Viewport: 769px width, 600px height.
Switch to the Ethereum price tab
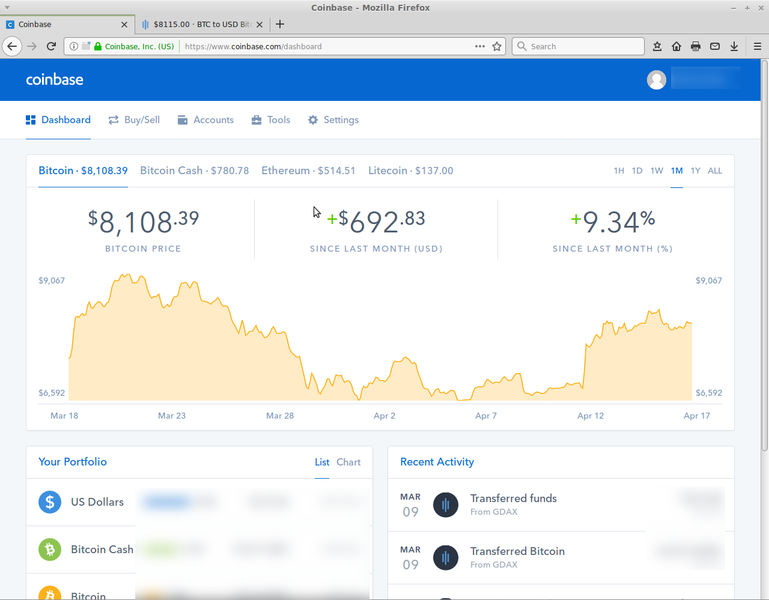(x=308, y=171)
